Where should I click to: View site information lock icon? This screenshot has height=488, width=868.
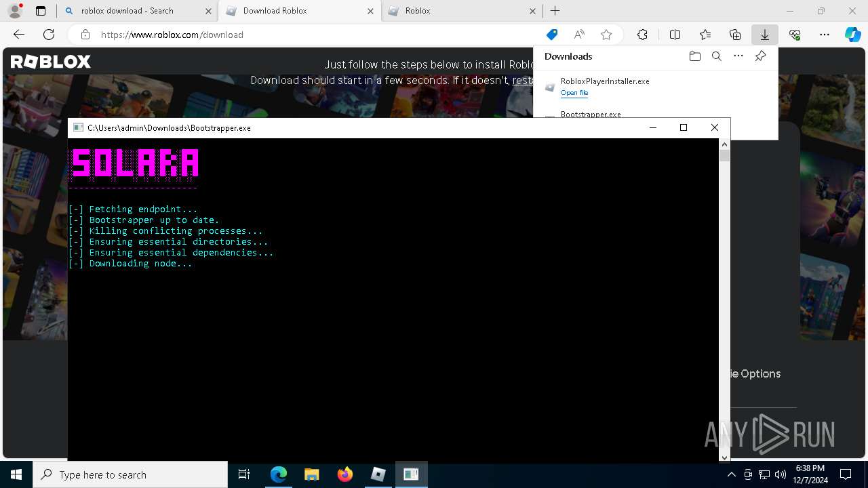[x=85, y=35]
